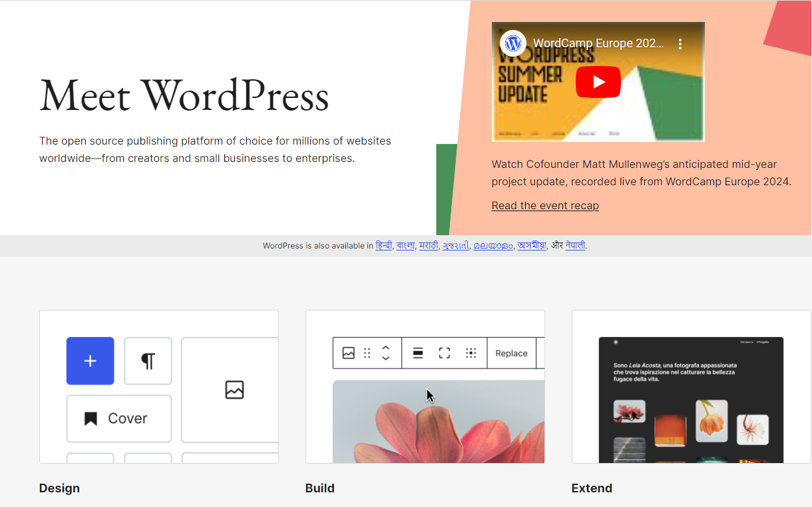Select the Cover block option
This screenshot has height=507, width=812.
click(118, 418)
